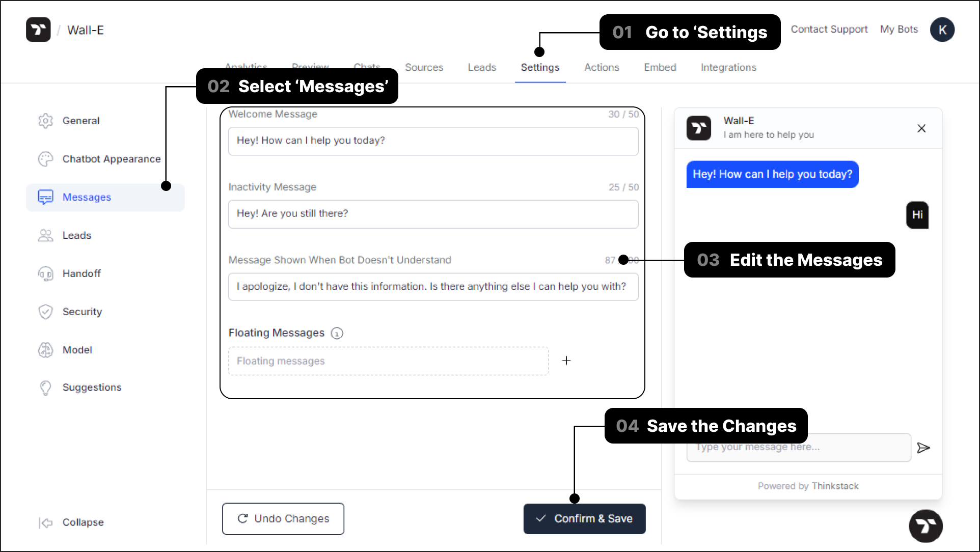This screenshot has height=552, width=980.
Task: Click the Suggestions lightbulb icon
Action: (45, 388)
